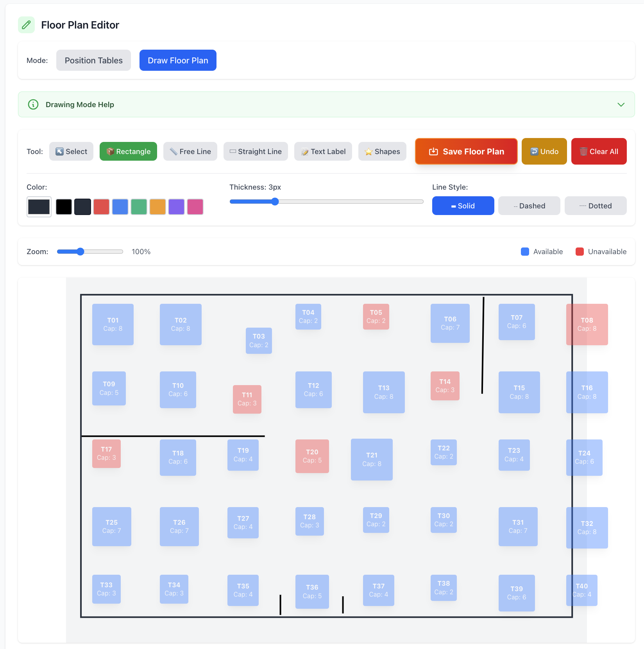This screenshot has height=649, width=644.
Task: Switch to Position Tables mode
Action: click(93, 60)
